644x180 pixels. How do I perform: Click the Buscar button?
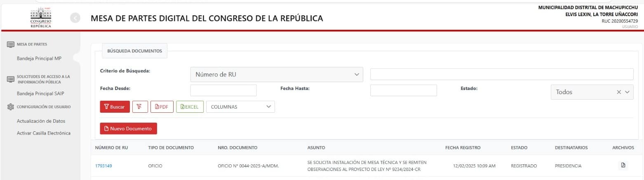click(115, 107)
